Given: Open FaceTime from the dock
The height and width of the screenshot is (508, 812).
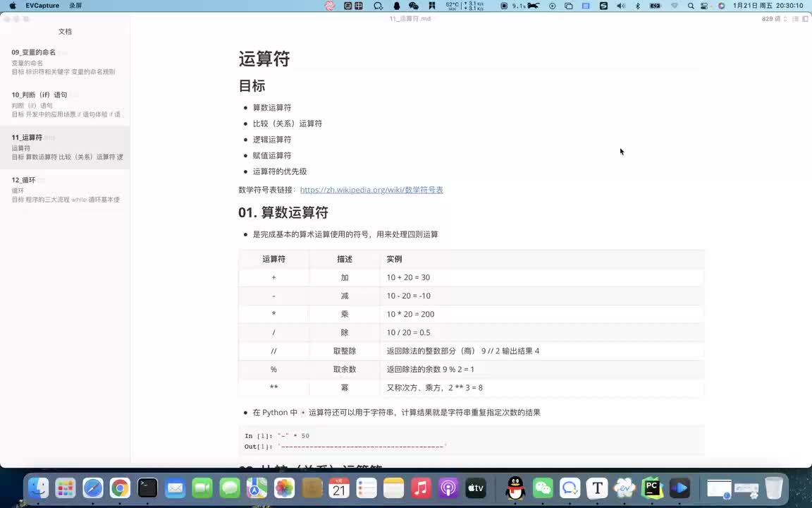Looking at the screenshot, I should pyautogui.click(x=202, y=488).
